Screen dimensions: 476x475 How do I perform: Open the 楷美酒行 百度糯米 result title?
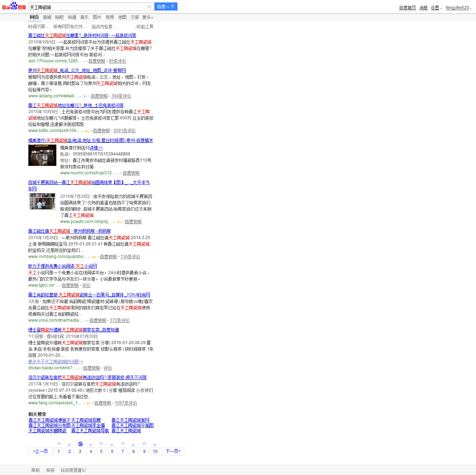pyautogui.click(x=91, y=140)
